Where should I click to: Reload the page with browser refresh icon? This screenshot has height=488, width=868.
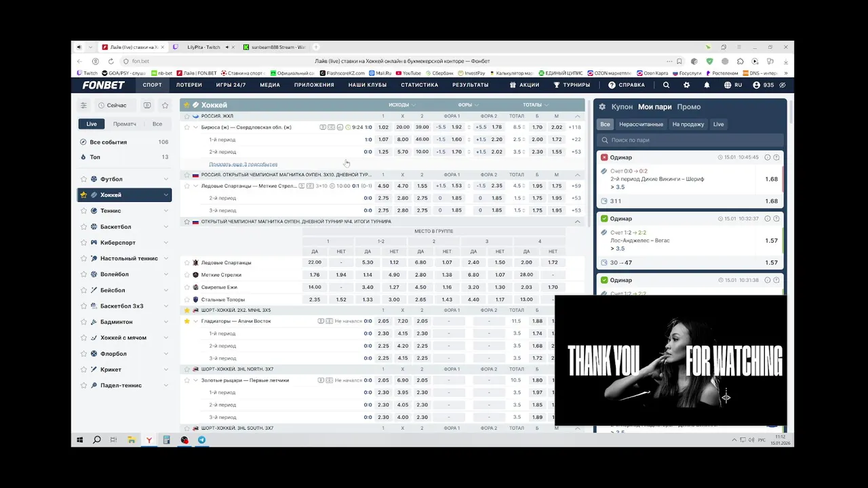pyautogui.click(x=111, y=61)
